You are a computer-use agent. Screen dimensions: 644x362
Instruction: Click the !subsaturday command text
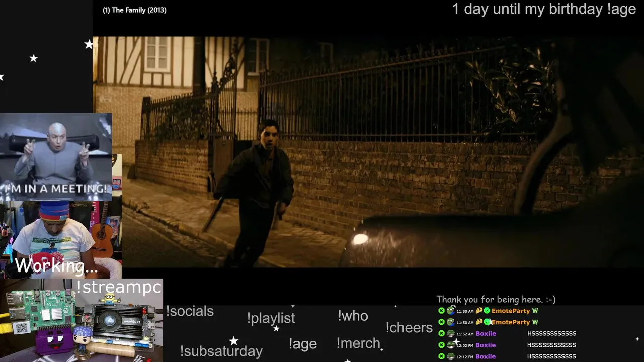221,351
